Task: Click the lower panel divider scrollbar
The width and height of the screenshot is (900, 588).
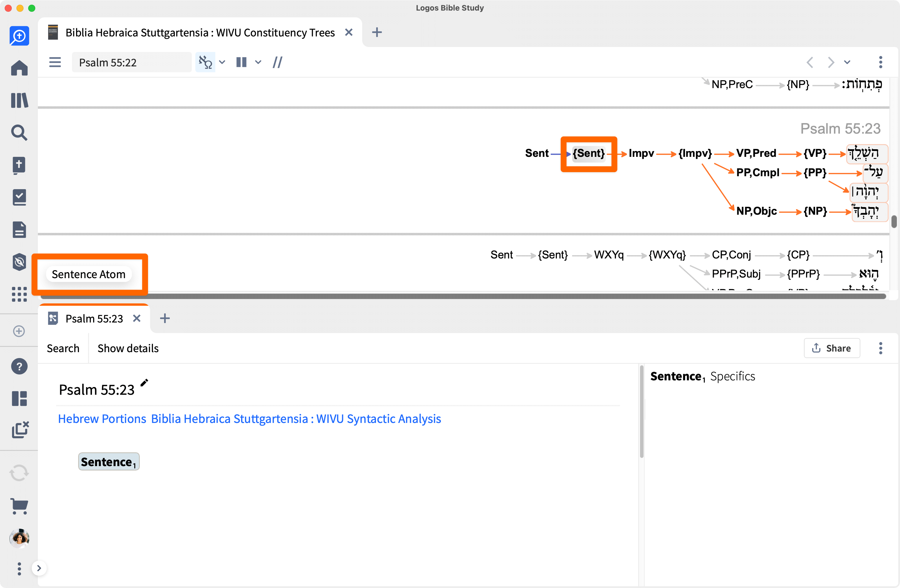Action: point(641,411)
